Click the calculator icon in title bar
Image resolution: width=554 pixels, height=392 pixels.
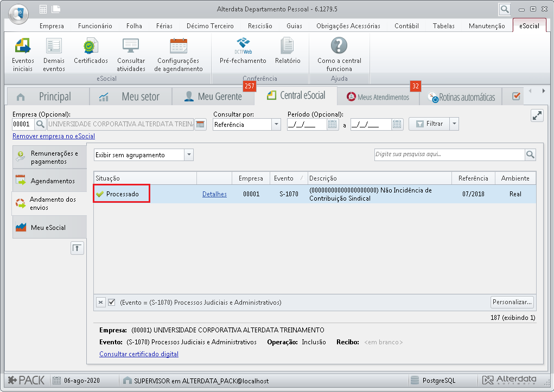click(x=43, y=9)
